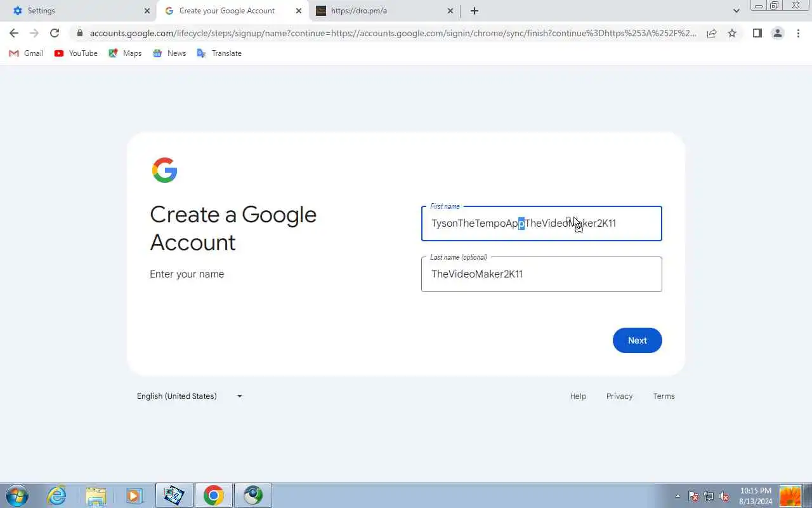Go back to the previous page
Screen dimensions: 812x508
click(14, 33)
